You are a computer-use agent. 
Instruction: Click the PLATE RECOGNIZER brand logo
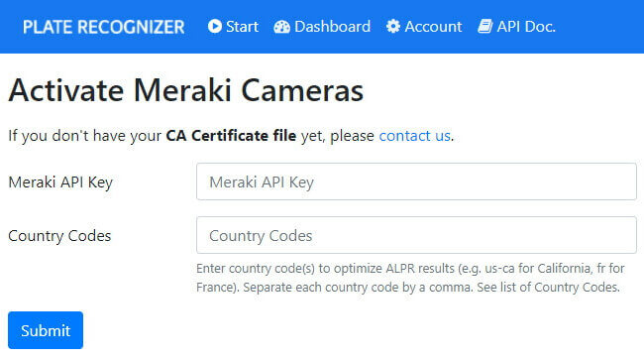click(103, 27)
